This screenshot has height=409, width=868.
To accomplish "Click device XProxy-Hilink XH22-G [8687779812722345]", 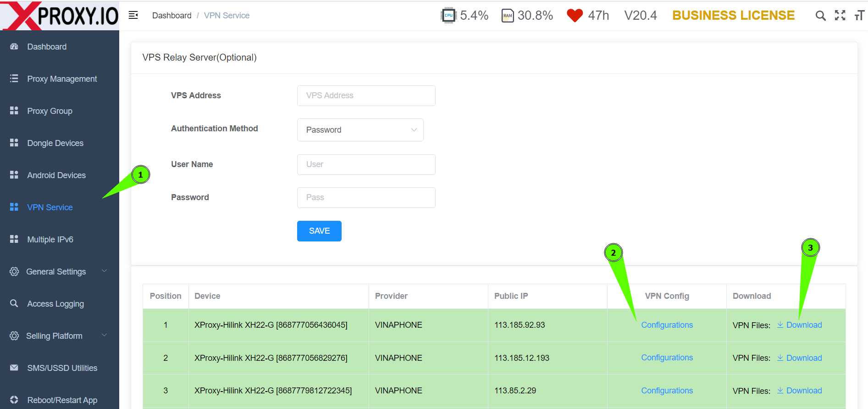I will click(x=273, y=391).
